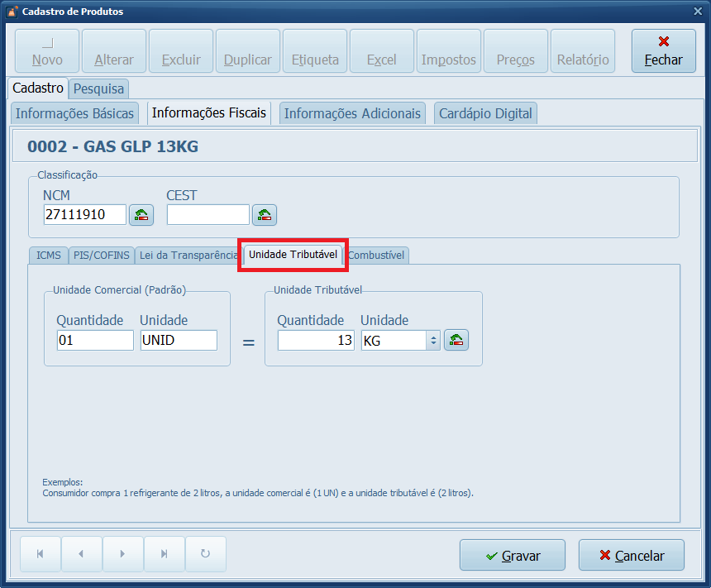This screenshot has width=711, height=588.
Task: Go to previous record arrow
Action: click(81, 554)
